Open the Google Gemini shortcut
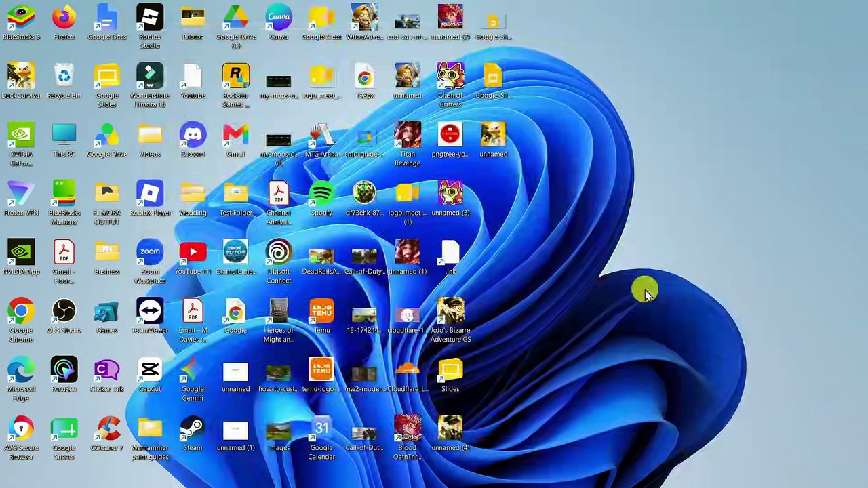 [193, 369]
